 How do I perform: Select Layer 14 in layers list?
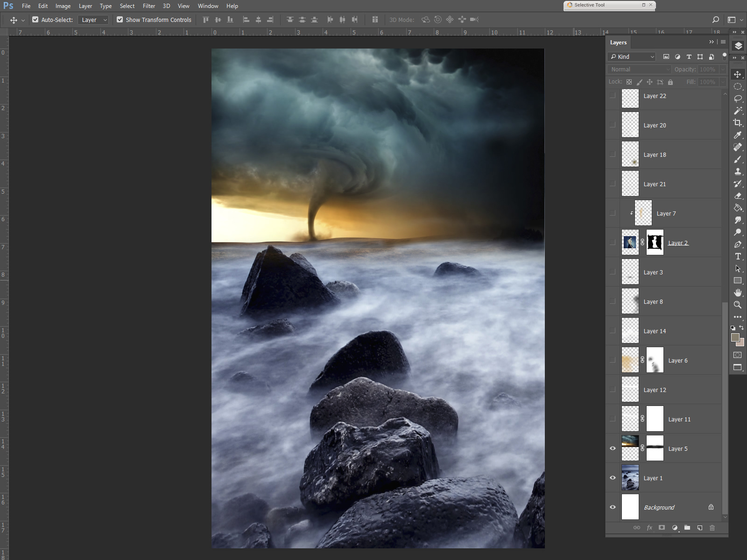coord(655,331)
